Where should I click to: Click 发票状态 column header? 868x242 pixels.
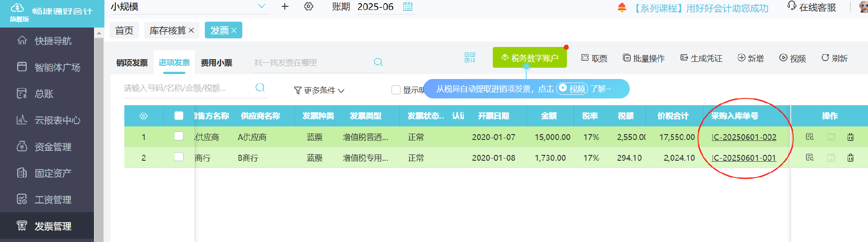[425, 116]
